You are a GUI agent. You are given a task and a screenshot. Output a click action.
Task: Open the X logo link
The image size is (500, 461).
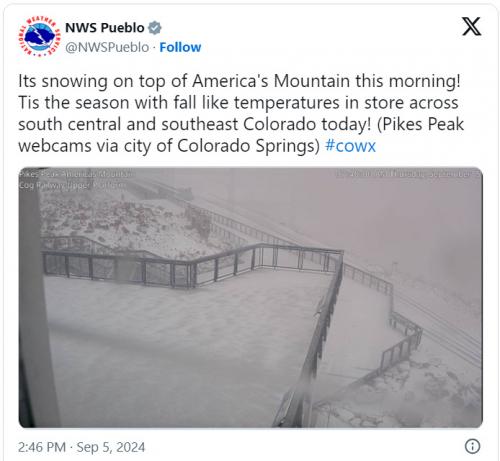pos(471,26)
